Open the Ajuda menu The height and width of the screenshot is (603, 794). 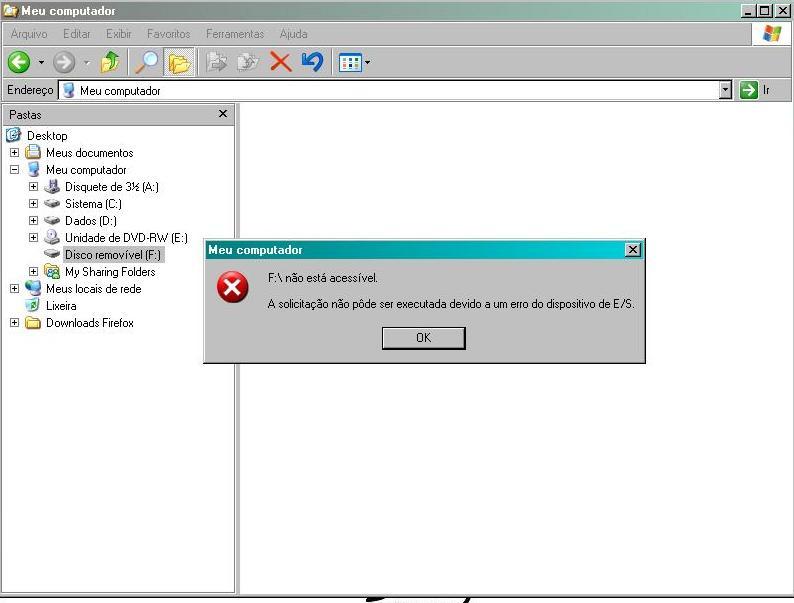click(294, 34)
